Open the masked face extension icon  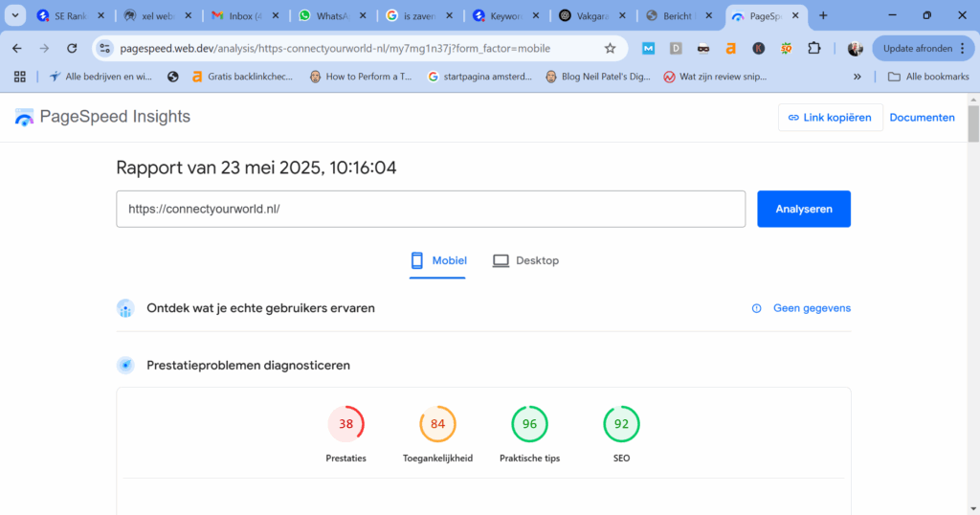coord(703,48)
